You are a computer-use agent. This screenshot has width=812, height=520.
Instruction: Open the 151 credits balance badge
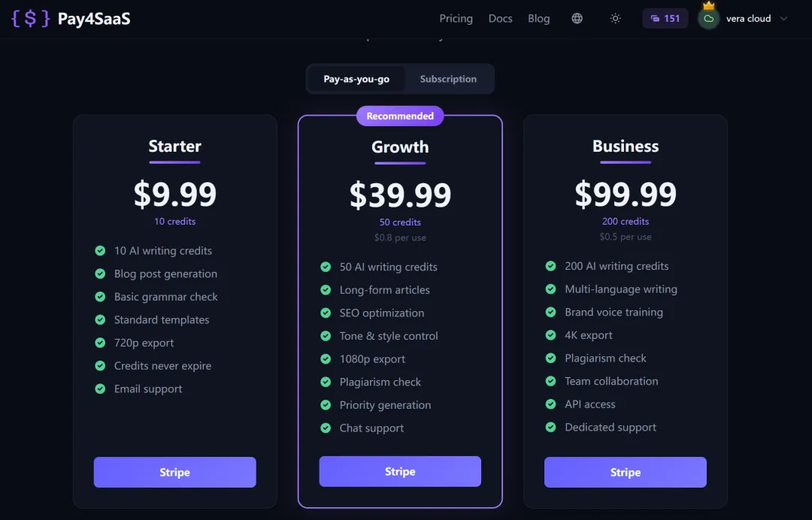coord(665,19)
